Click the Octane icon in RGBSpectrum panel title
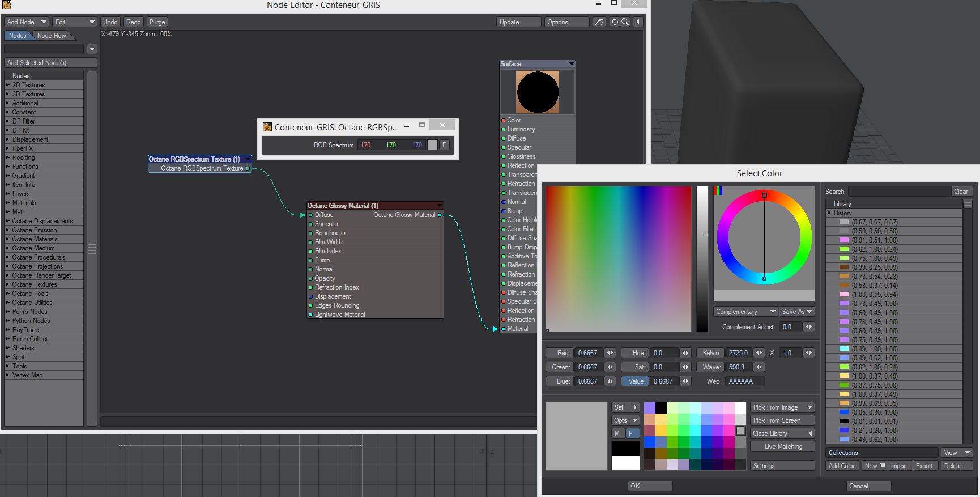Image resolution: width=980 pixels, height=497 pixels. point(267,128)
